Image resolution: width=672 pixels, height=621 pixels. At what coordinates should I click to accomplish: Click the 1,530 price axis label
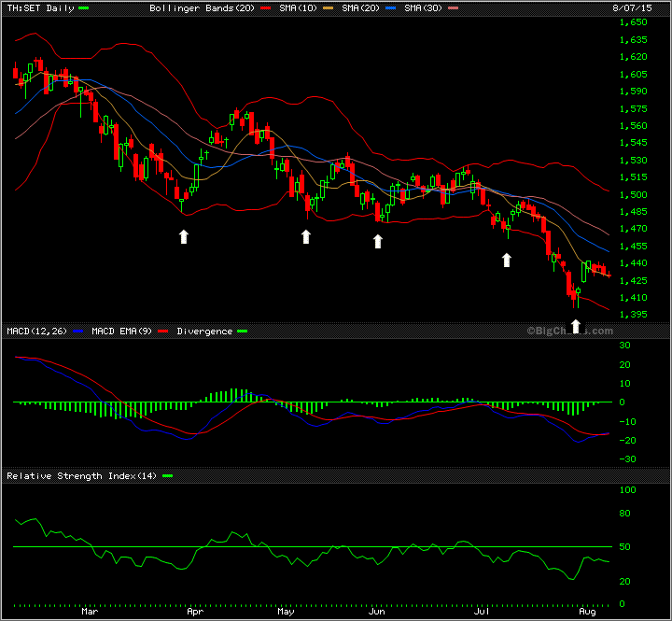[634, 160]
